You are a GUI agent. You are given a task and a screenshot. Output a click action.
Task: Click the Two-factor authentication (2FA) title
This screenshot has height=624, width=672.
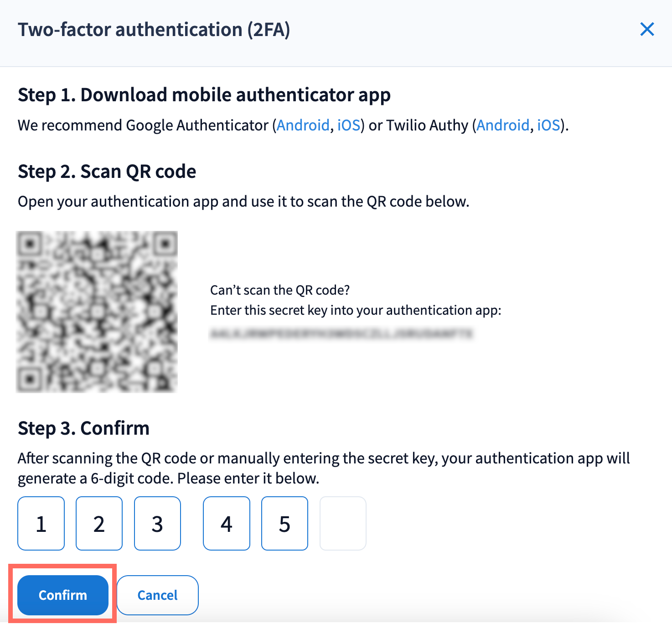click(x=154, y=30)
